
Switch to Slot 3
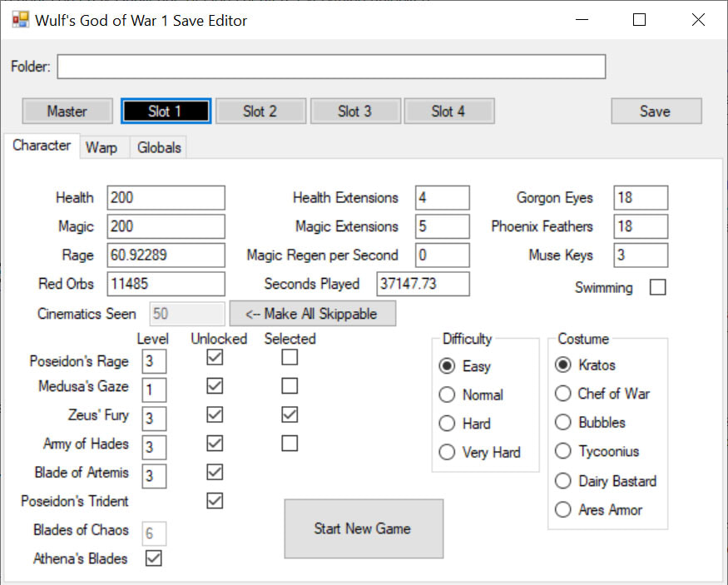coord(355,111)
